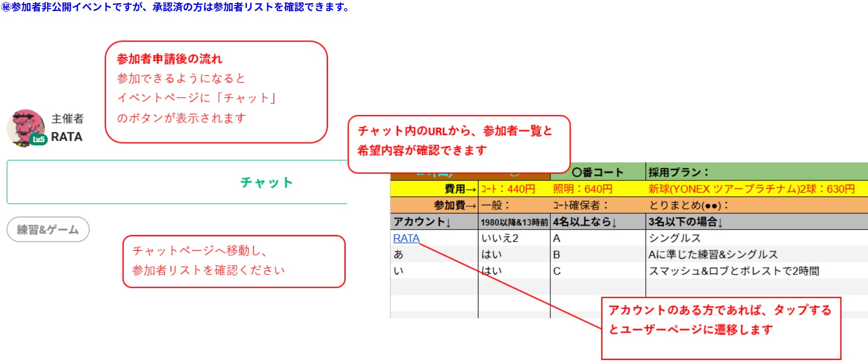Click the スマッシュ&ロブとボレストで2時間 cell
868x364 pixels.
click(x=733, y=271)
